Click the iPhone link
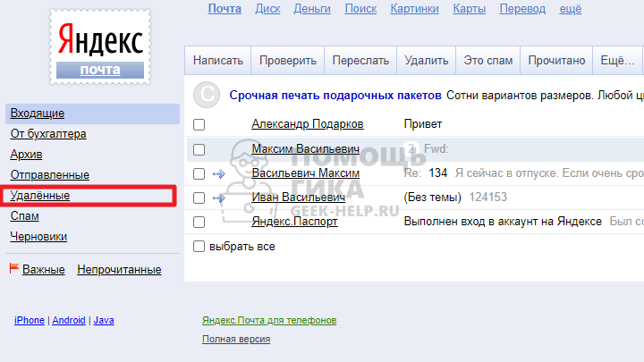This screenshot has height=362, width=644. point(30,320)
